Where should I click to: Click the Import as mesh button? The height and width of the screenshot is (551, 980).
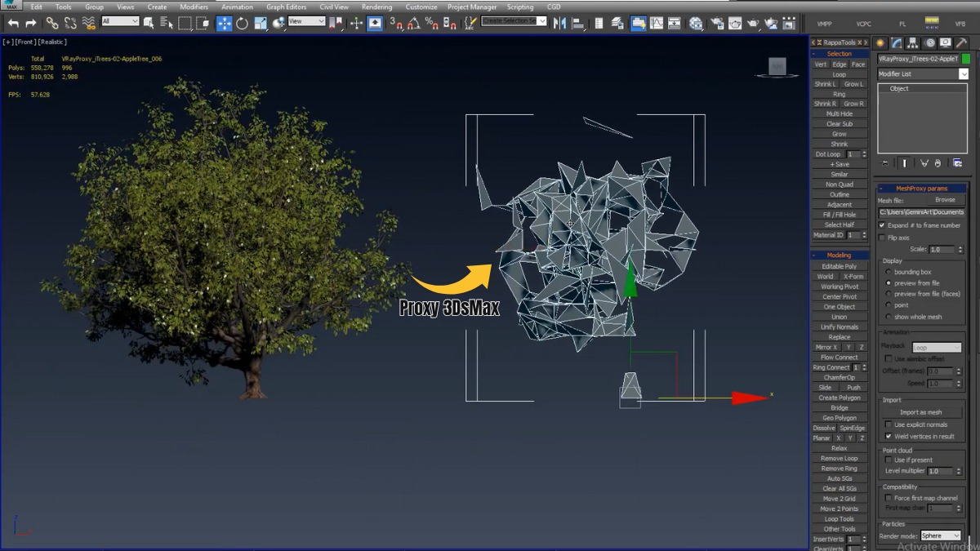pyautogui.click(x=920, y=412)
